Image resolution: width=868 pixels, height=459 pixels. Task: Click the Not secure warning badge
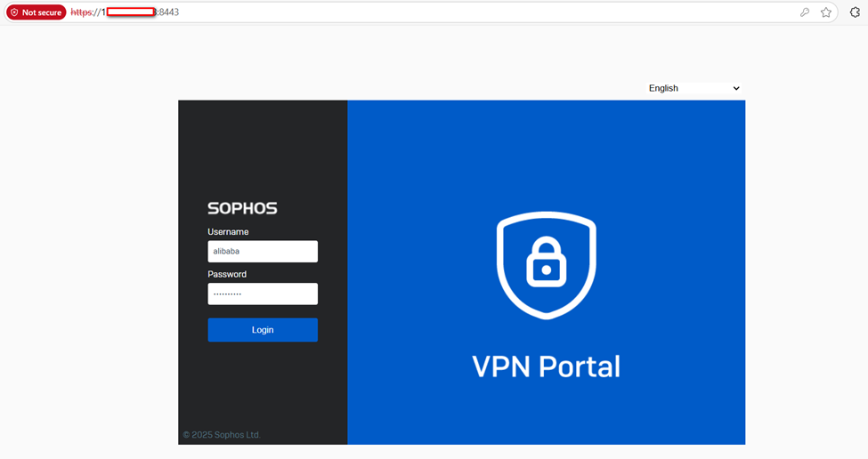point(37,12)
